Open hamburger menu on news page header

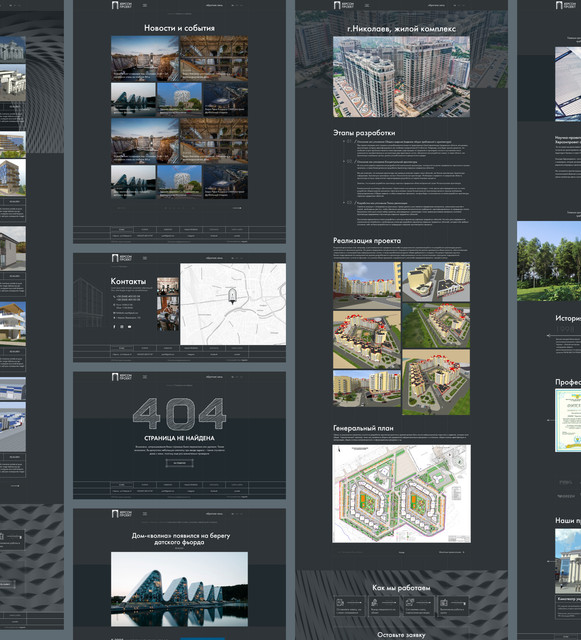pos(145,5)
